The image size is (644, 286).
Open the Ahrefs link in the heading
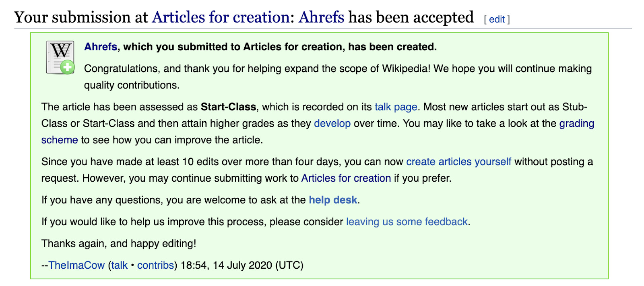[x=321, y=17]
